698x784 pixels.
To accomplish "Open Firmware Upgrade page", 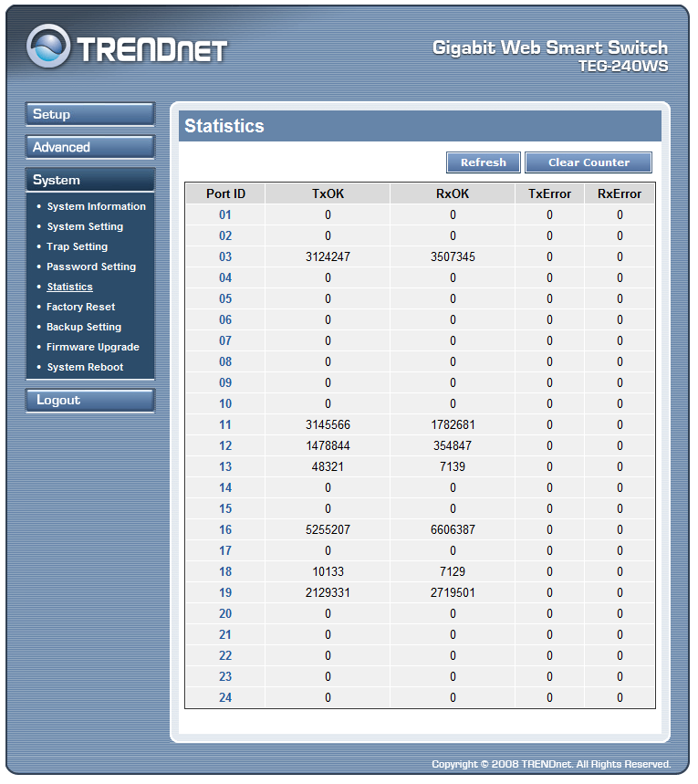I will [93, 347].
